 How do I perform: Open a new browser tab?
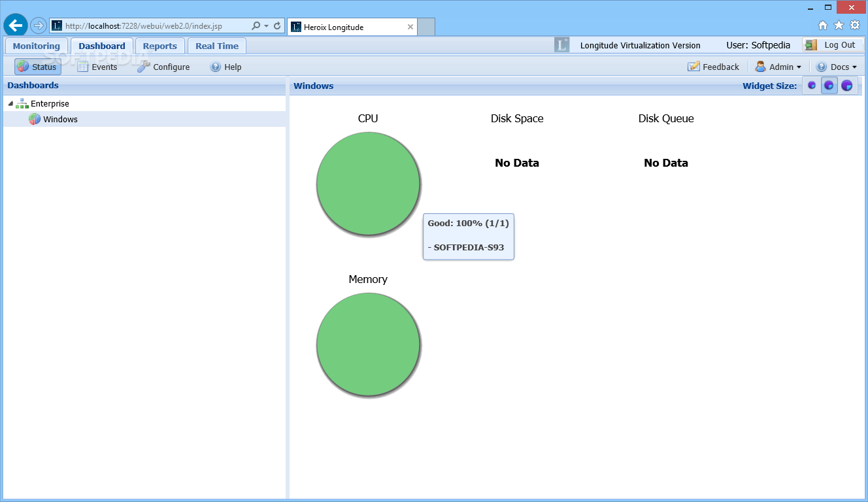pos(426,27)
